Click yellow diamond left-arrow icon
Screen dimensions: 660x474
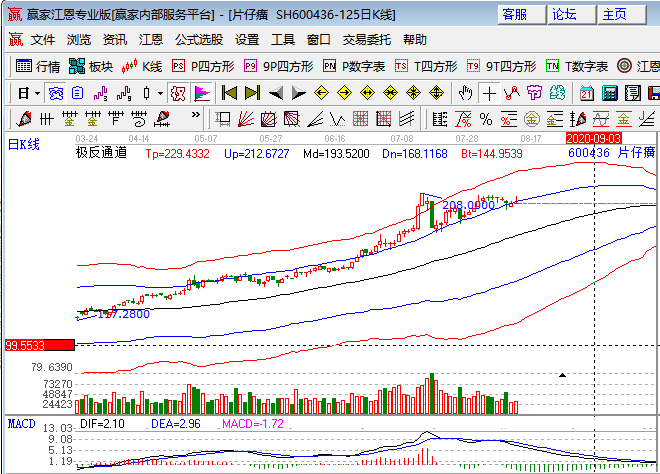point(322,93)
